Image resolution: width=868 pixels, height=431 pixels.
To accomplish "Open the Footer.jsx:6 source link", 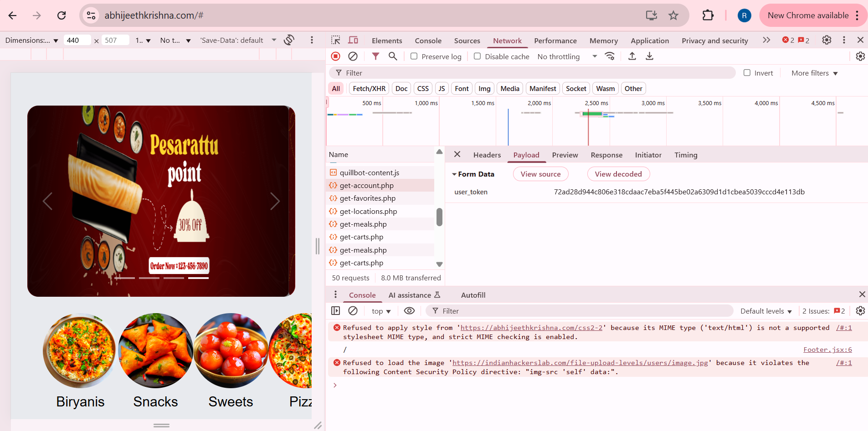I will coord(828,350).
